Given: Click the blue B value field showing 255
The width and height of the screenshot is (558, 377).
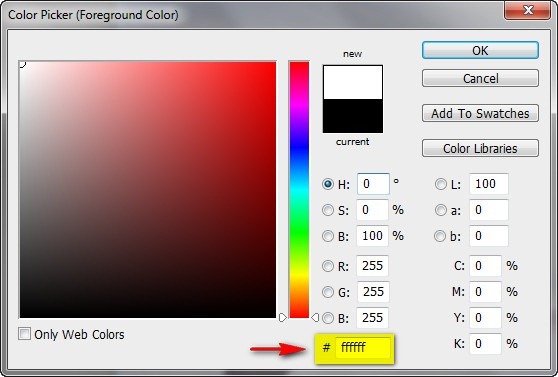Looking at the screenshot, I should pyautogui.click(x=372, y=318).
